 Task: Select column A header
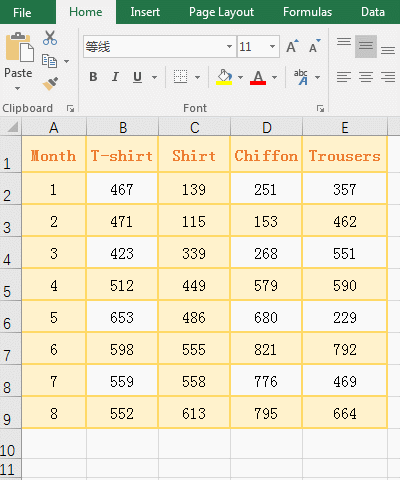point(54,127)
